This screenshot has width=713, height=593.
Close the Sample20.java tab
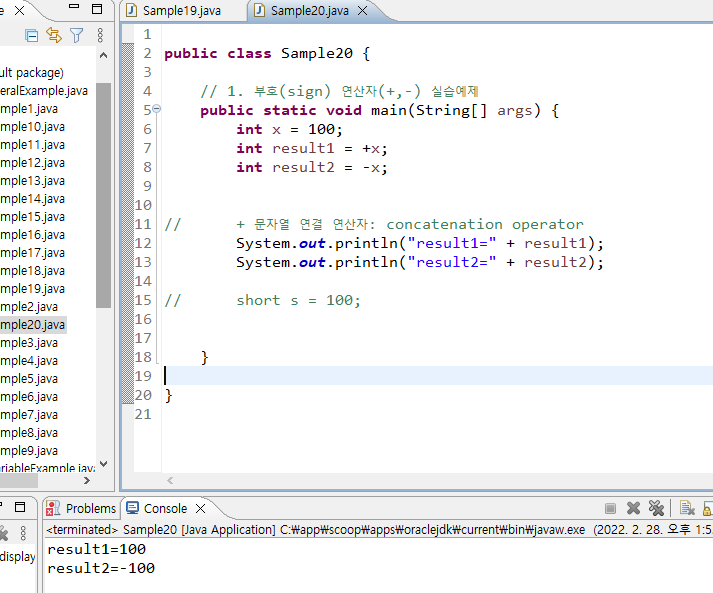tap(362, 10)
